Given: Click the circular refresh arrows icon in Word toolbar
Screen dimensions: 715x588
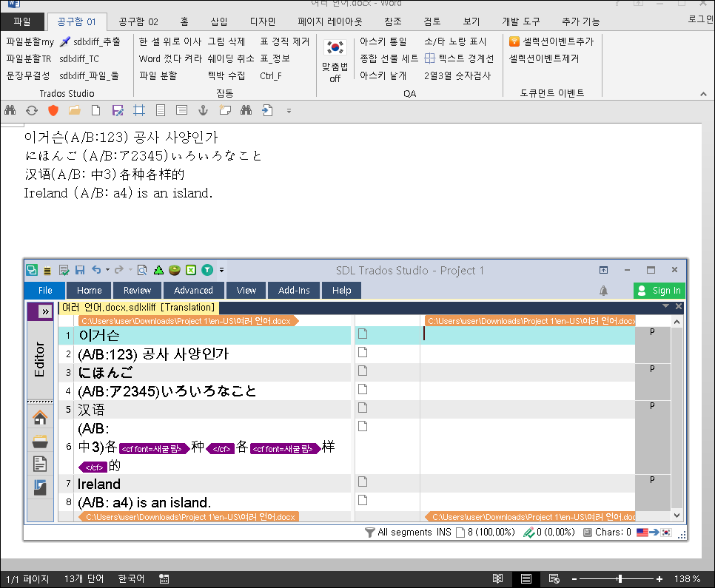Looking at the screenshot, I should pyautogui.click(x=32, y=110).
